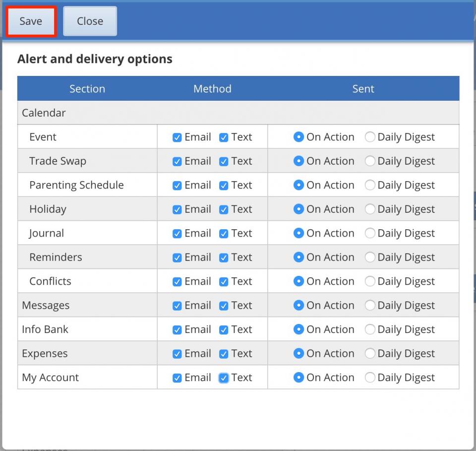The image size is (476, 451).
Task: Toggle Text checkbox for Expenses
Action: [x=224, y=354]
